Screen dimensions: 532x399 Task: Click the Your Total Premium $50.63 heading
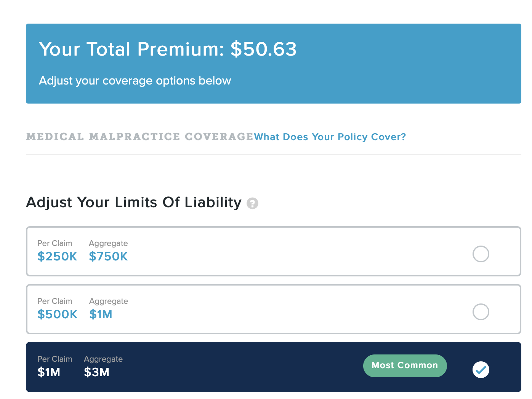pyautogui.click(x=168, y=49)
